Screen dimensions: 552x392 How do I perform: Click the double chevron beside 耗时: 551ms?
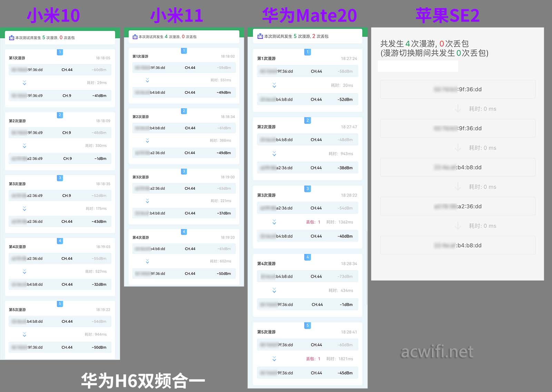coord(147,80)
